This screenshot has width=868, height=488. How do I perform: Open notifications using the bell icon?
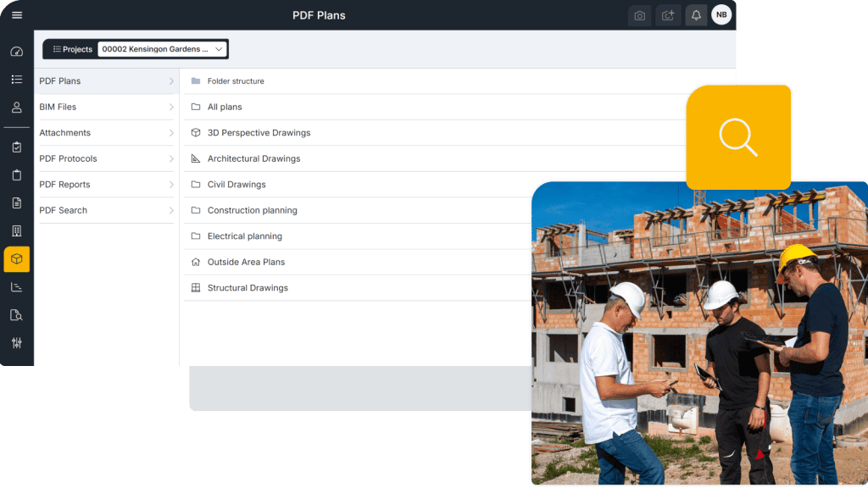coord(696,14)
